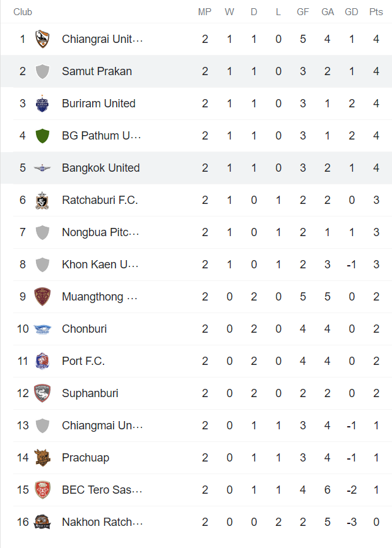Click the Chonburi club crest
This screenshot has width=392, height=548.
(42, 329)
